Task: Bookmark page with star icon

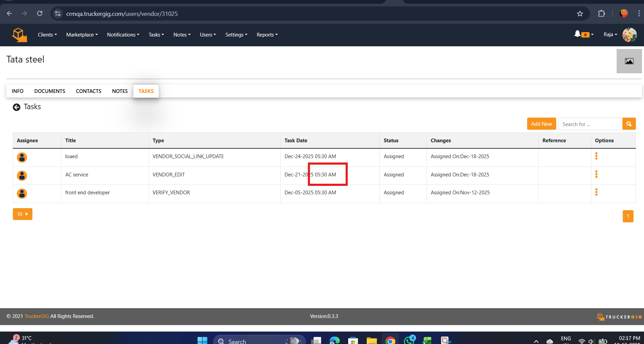Action: (580, 14)
